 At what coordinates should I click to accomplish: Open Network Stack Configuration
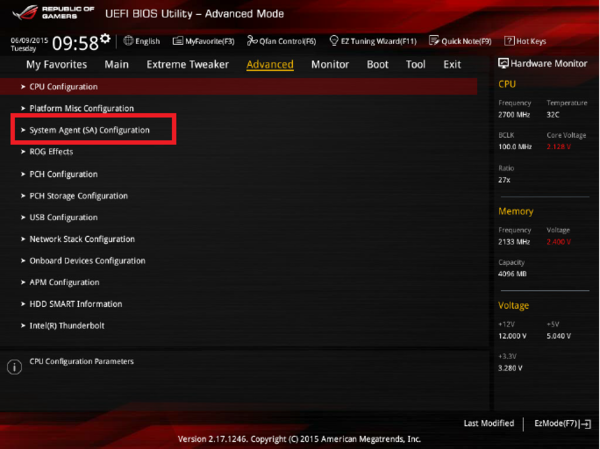[82, 239]
